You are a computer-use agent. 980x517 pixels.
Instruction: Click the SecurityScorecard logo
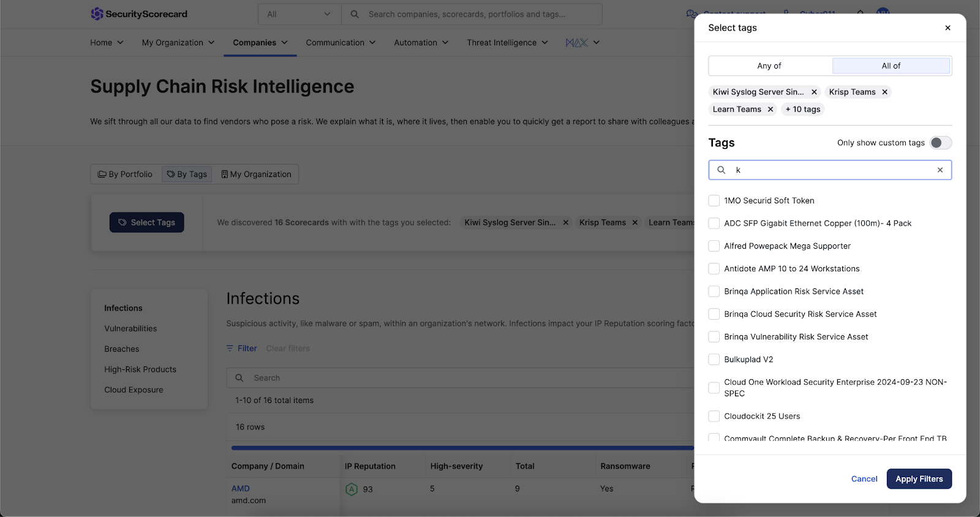[139, 13]
